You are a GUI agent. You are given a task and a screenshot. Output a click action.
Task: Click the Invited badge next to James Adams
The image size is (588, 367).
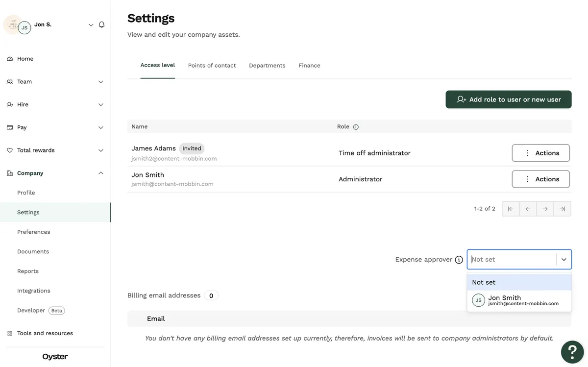click(192, 148)
